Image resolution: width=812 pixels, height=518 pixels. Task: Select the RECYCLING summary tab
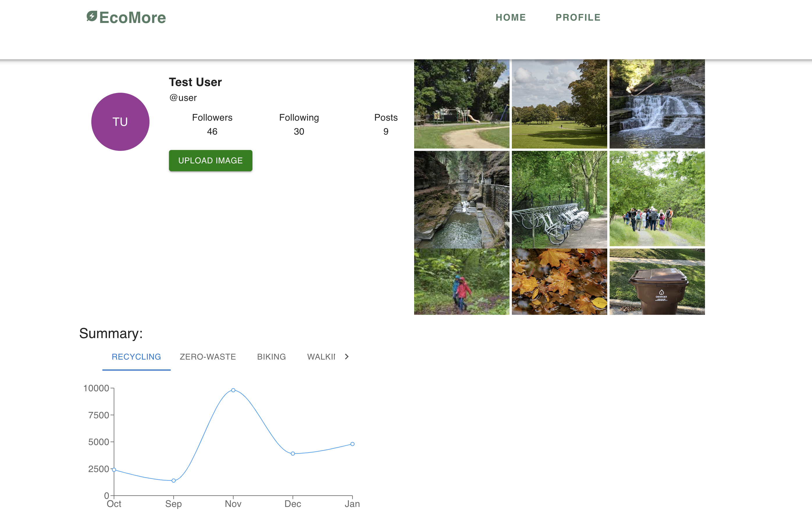[x=136, y=357]
